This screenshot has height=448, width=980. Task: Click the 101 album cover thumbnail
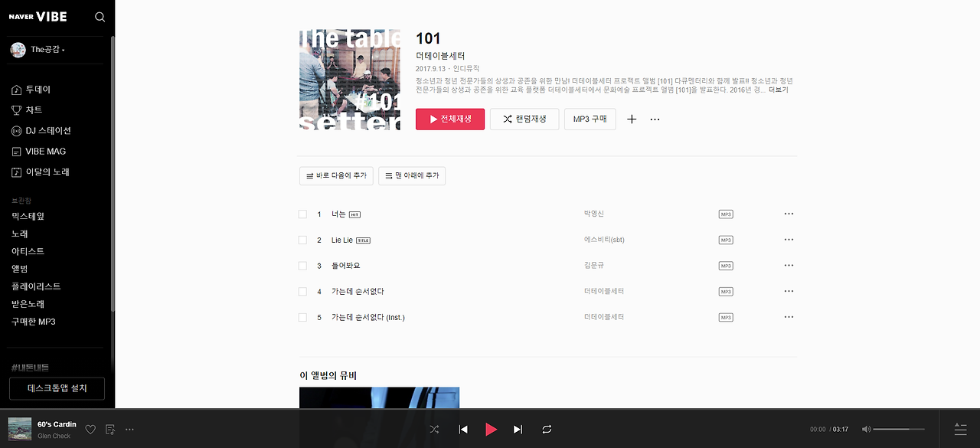[350, 80]
